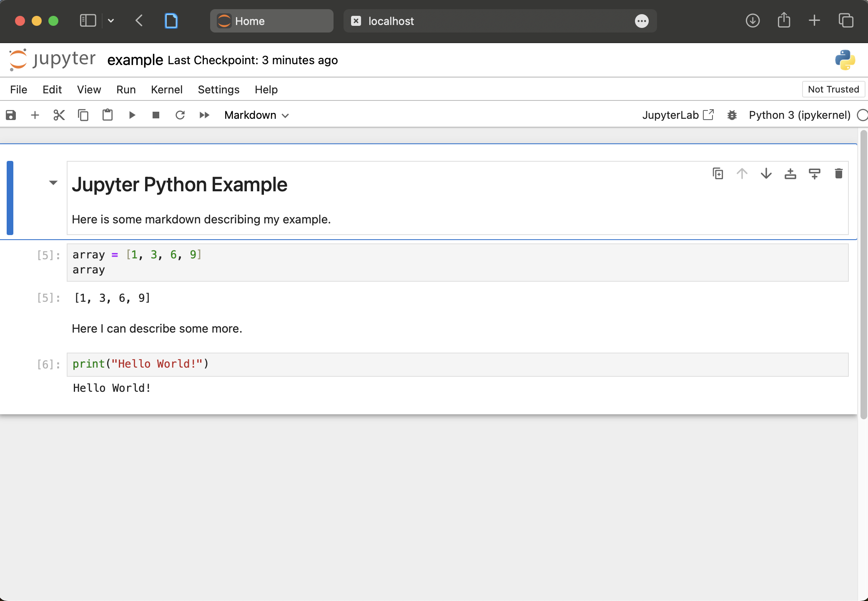Restart the kernel with the circular arrow
Viewport: 868px width, 601px height.
tap(180, 115)
